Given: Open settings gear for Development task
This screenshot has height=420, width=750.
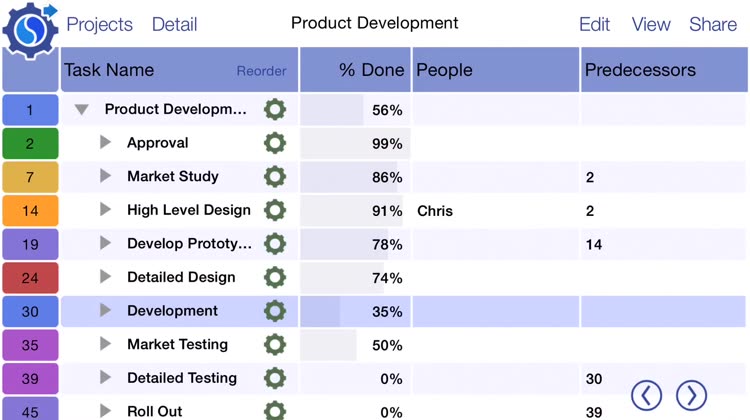Looking at the screenshot, I should (x=275, y=311).
